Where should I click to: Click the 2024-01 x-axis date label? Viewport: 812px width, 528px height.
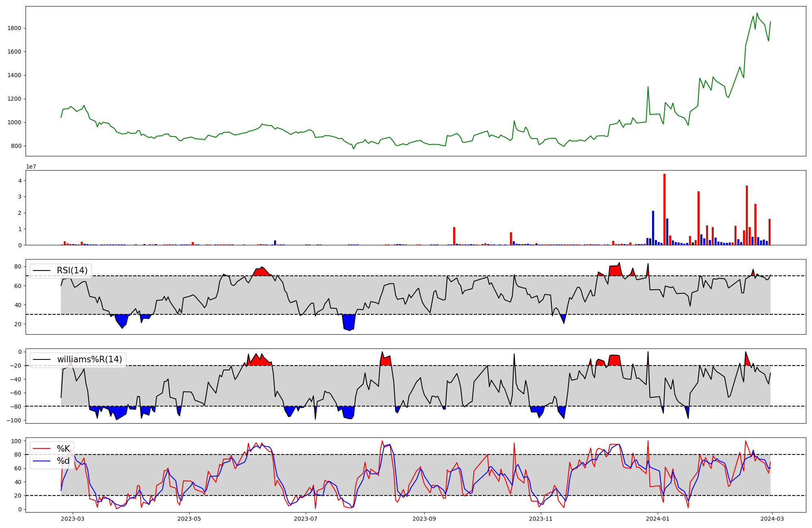658,519
